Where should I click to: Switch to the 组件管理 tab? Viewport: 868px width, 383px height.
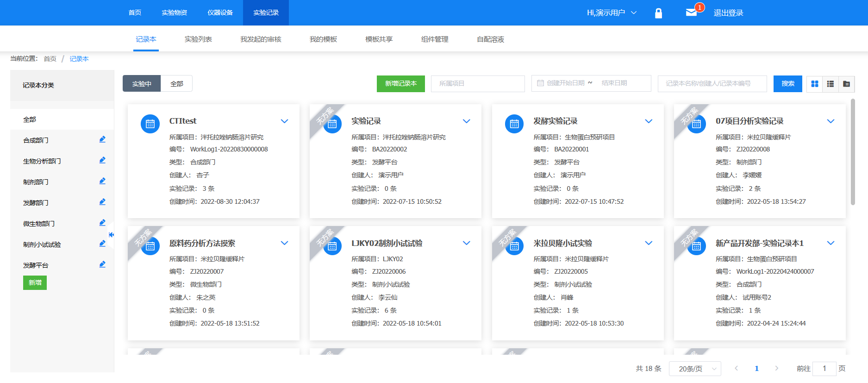point(435,39)
